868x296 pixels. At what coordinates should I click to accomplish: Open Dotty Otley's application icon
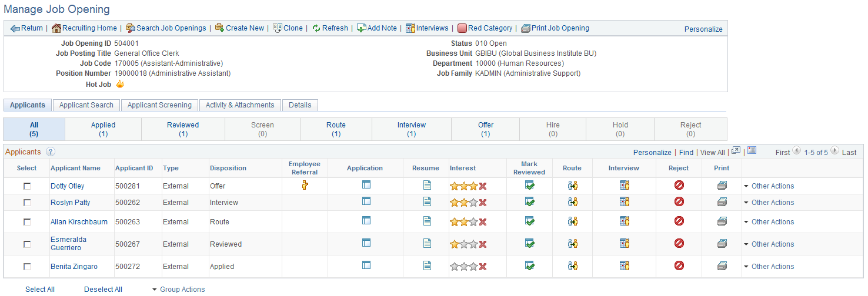click(x=366, y=185)
